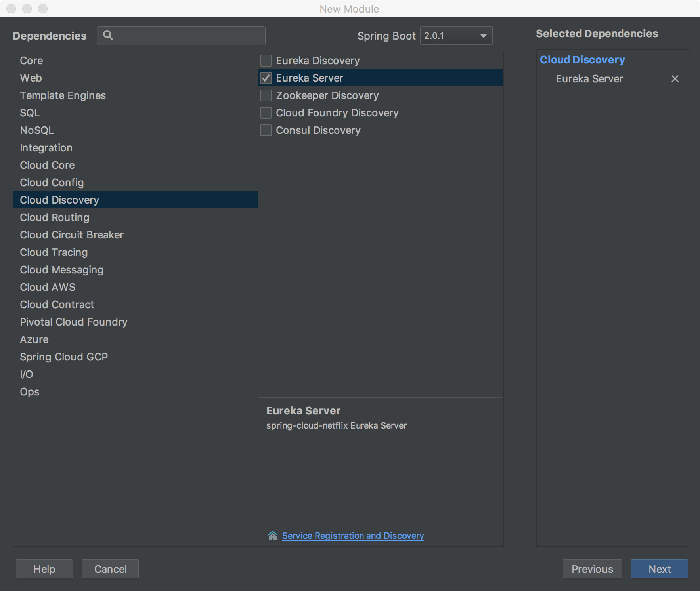Open the Cloud Routing category
The height and width of the screenshot is (591, 700).
click(136, 217)
